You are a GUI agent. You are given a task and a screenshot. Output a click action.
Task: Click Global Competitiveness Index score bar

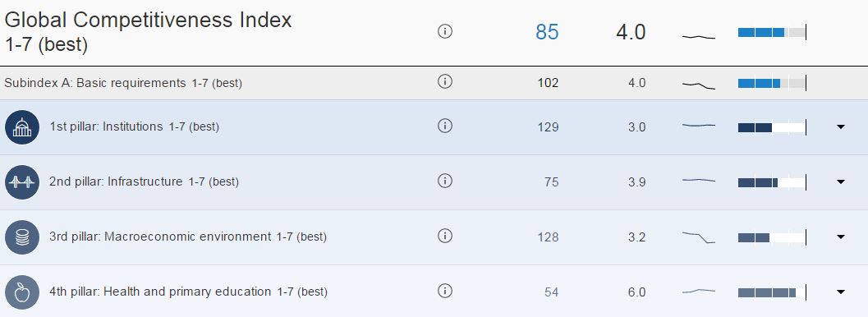click(772, 32)
